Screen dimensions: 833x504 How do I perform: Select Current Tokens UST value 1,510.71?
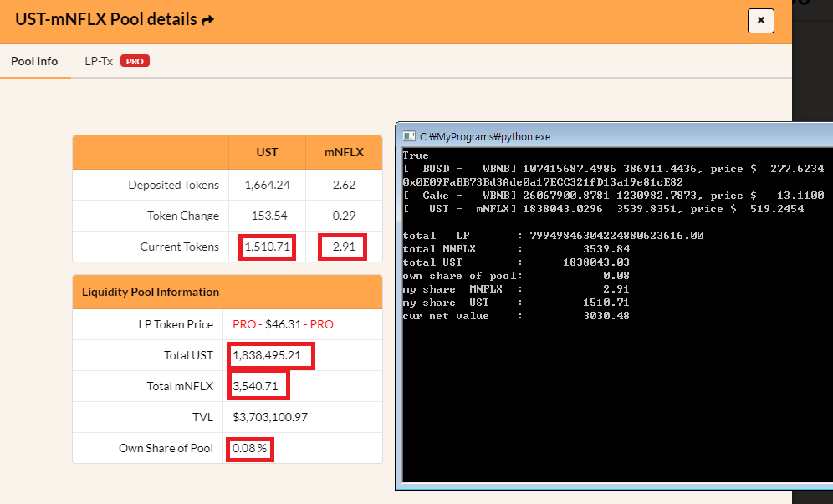268,247
